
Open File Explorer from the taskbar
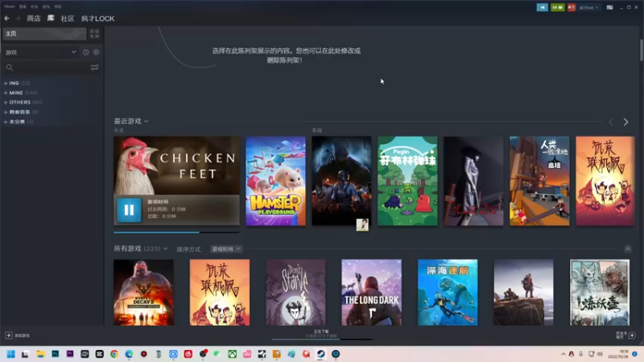(40, 354)
